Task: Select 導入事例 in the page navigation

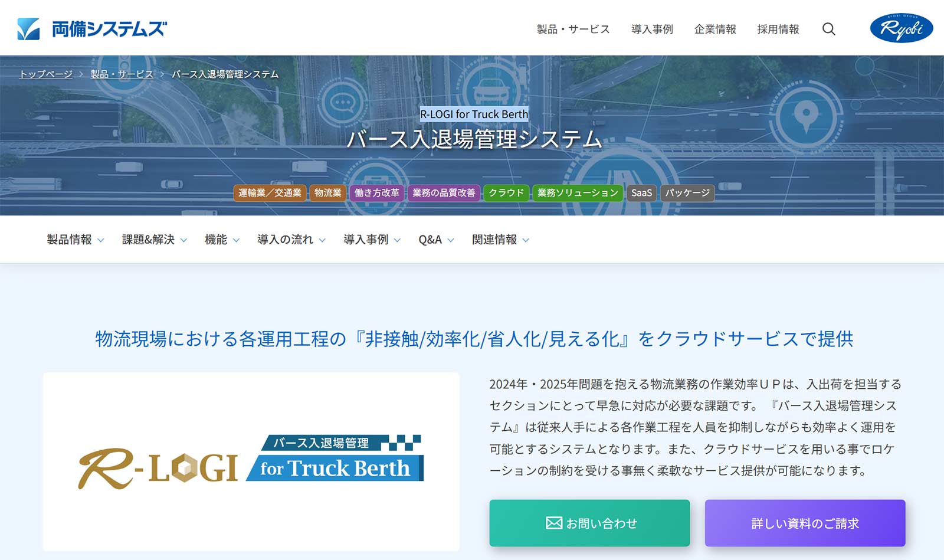Action: pos(366,239)
